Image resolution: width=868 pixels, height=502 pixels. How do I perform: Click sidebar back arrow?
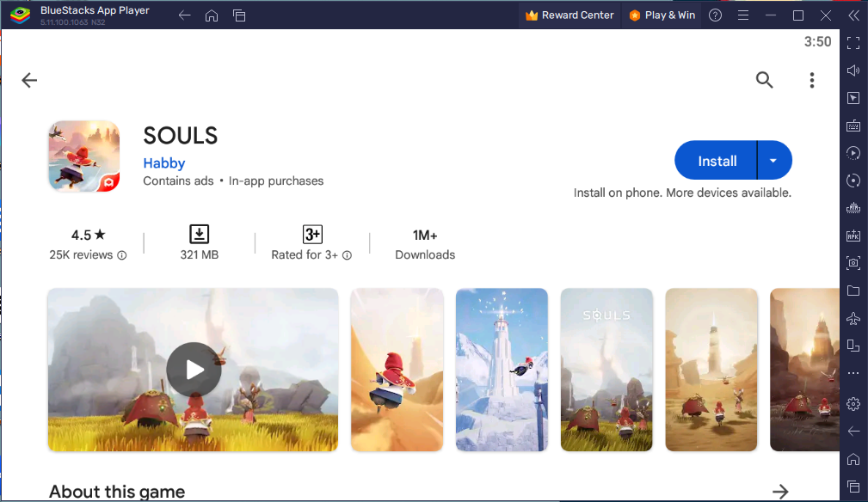[x=853, y=432]
